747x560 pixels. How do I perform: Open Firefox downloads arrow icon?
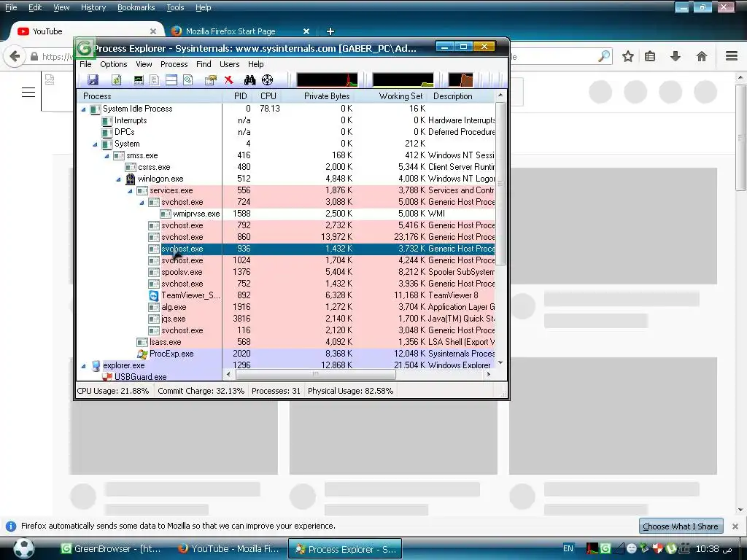pyautogui.click(x=675, y=57)
